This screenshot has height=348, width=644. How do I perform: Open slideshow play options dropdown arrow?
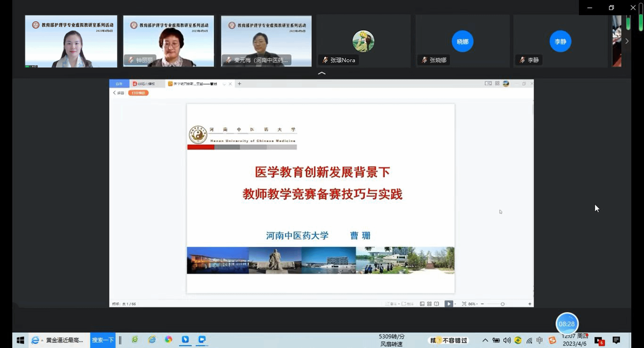click(x=455, y=304)
